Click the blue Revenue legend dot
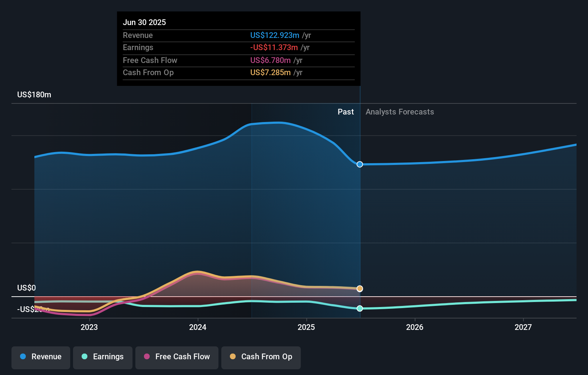Screen dimensions: 588x375 [23, 357]
